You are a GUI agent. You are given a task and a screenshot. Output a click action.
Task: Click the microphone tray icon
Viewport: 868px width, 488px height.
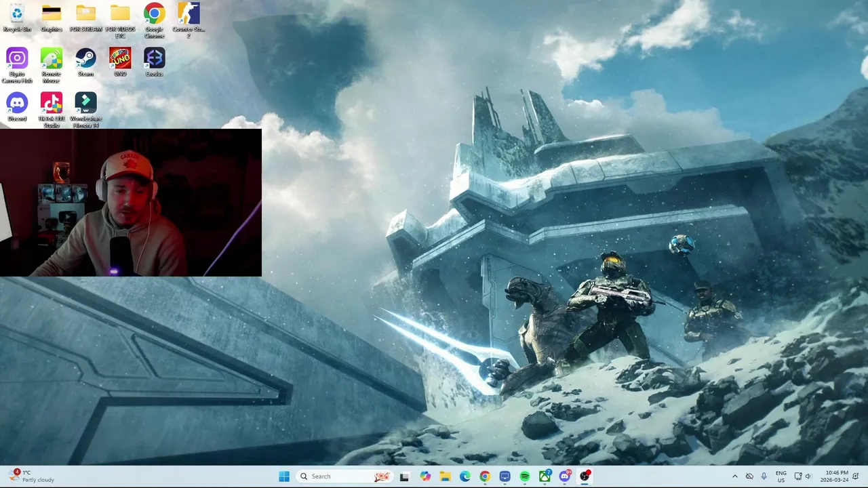(764, 476)
